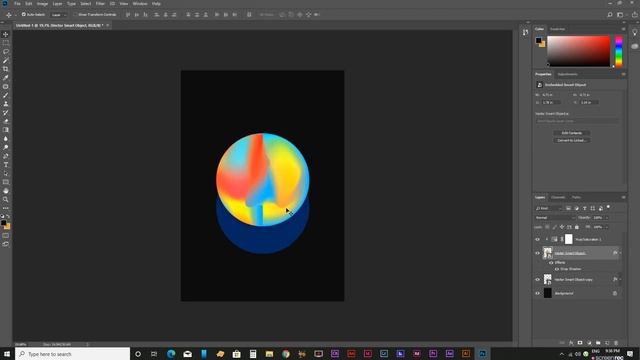Pick a color in the red color field
Screen dimensions: 640x360
pyautogui.click(x=578, y=51)
